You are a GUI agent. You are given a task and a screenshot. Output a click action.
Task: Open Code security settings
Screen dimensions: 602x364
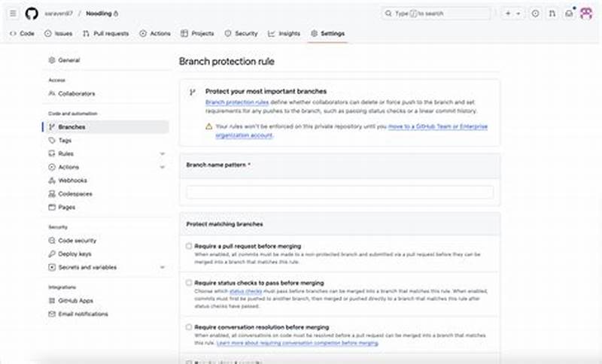pyautogui.click(x=105, y=241)
